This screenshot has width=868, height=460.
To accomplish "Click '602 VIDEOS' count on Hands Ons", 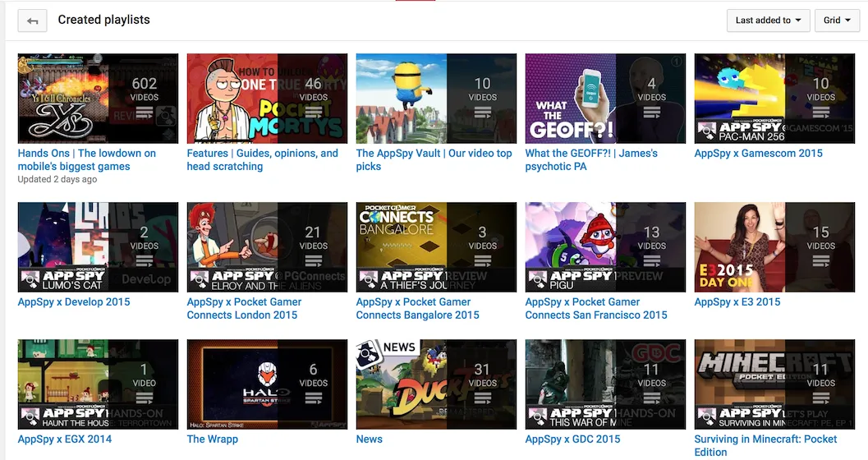I will point(145,89).
